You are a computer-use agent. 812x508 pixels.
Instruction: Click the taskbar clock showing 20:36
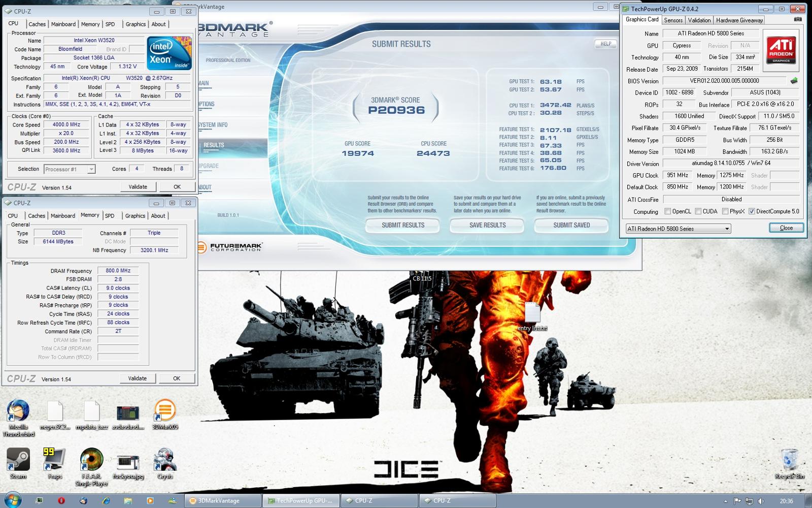coord(786,501)
